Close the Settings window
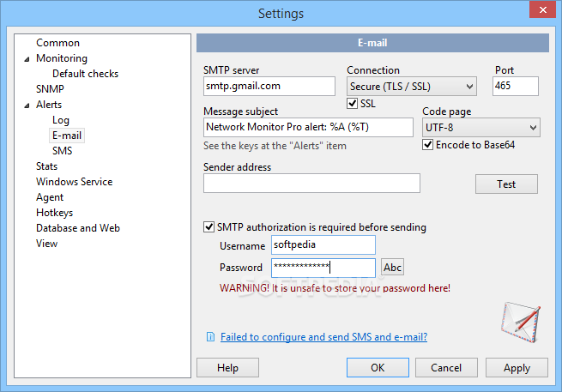The image size is (562, 392). click(x=542, y=9)
